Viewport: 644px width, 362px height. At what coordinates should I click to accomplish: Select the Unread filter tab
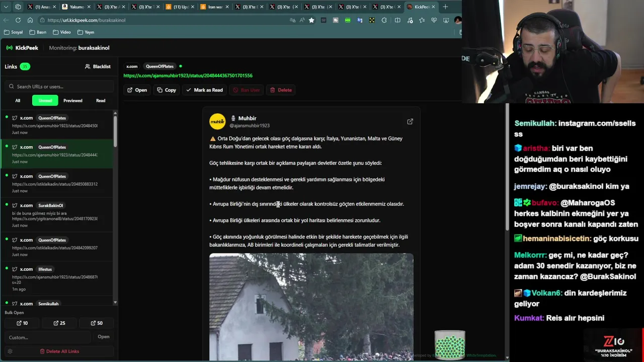tap(45, 101)
